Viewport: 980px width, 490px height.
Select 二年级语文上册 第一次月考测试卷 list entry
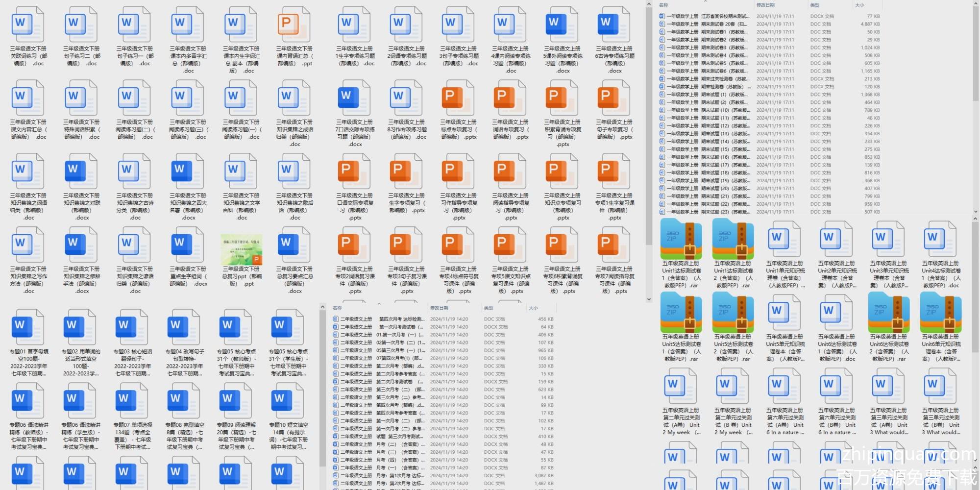(x=382, y=327)
